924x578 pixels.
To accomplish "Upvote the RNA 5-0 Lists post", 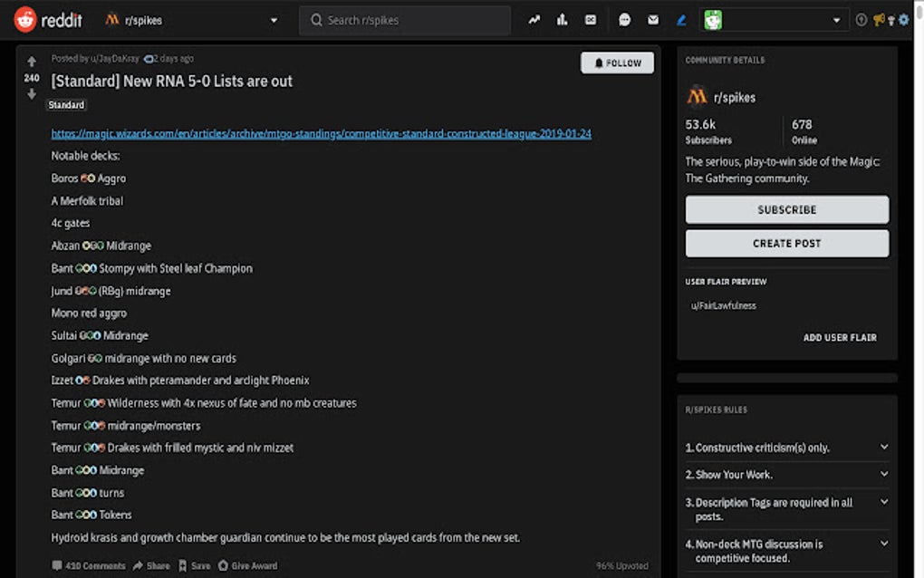I will [x=32, y=62].
